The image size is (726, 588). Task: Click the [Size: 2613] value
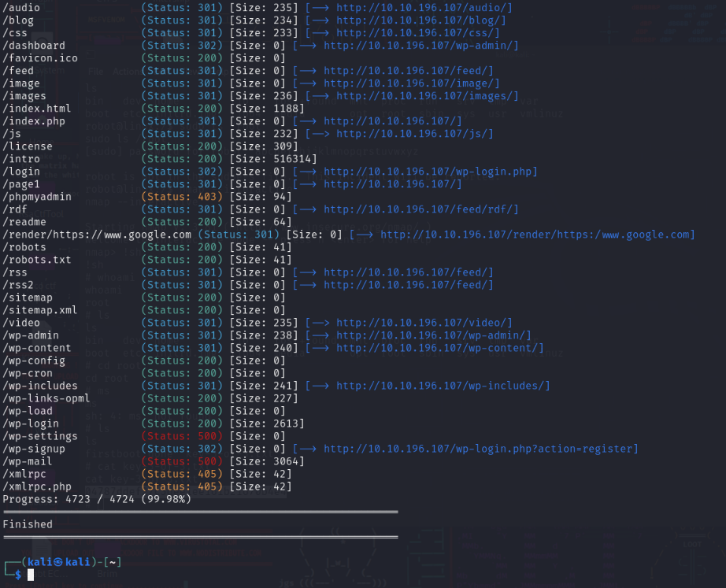point(267,423)
